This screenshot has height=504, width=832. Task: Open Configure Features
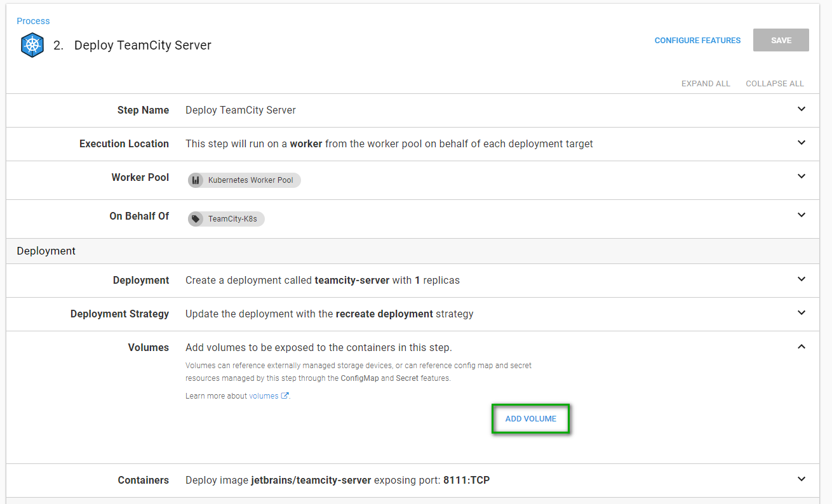coord(697,41)
